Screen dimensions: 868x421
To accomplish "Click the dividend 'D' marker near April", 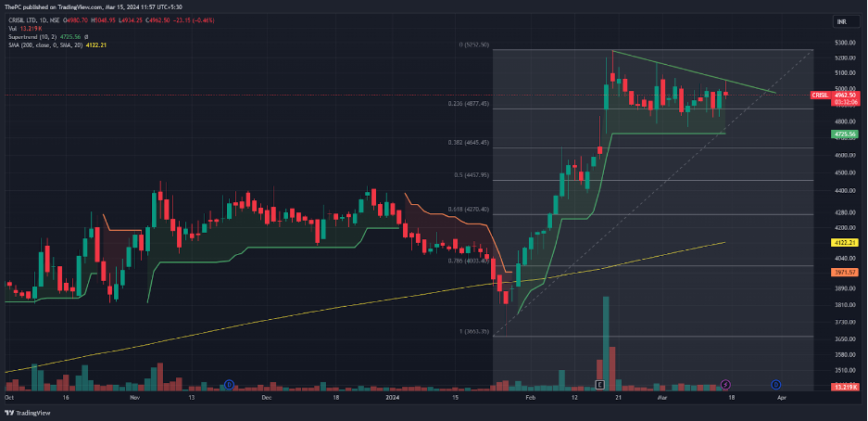I will pyautogui.click(x=776, y=384).
